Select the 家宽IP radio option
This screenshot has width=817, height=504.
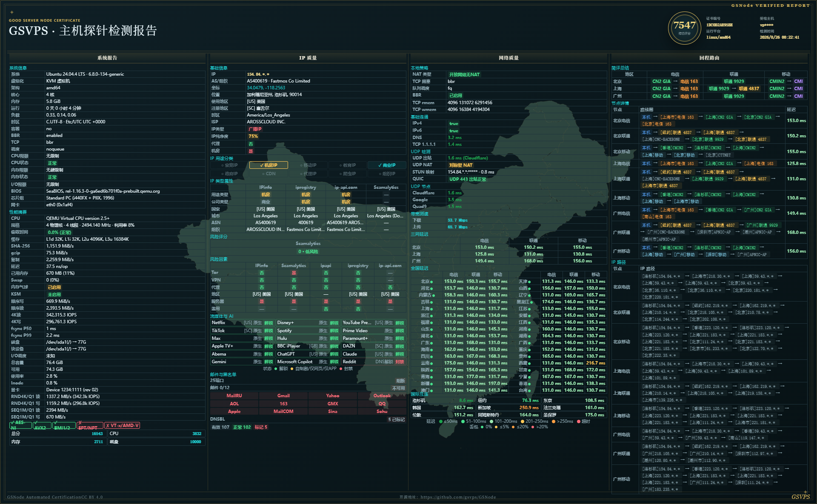229,165
